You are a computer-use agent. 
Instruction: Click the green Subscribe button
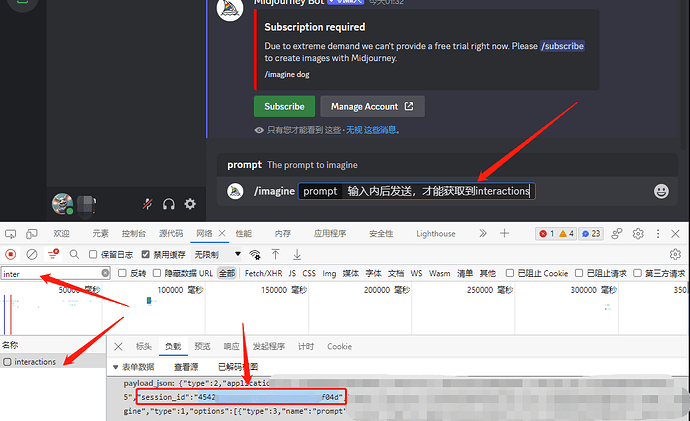pos(284,106)
